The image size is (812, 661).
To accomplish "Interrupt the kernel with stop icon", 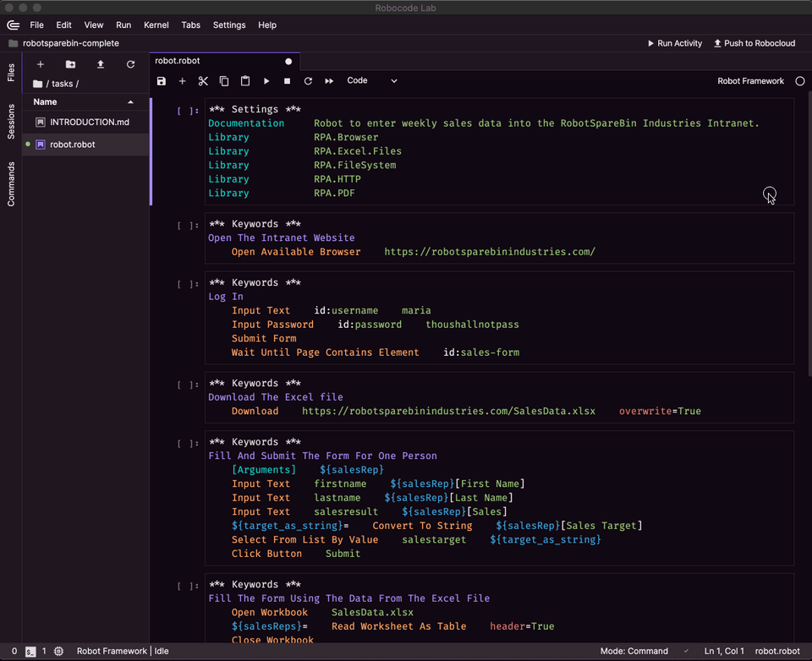I will pyautogui.click(x=288, y=81).
